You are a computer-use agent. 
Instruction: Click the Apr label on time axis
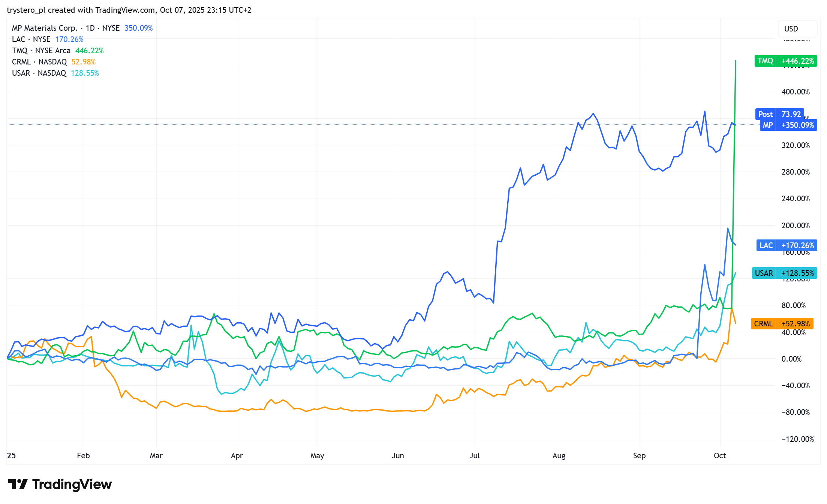(237, 456)
